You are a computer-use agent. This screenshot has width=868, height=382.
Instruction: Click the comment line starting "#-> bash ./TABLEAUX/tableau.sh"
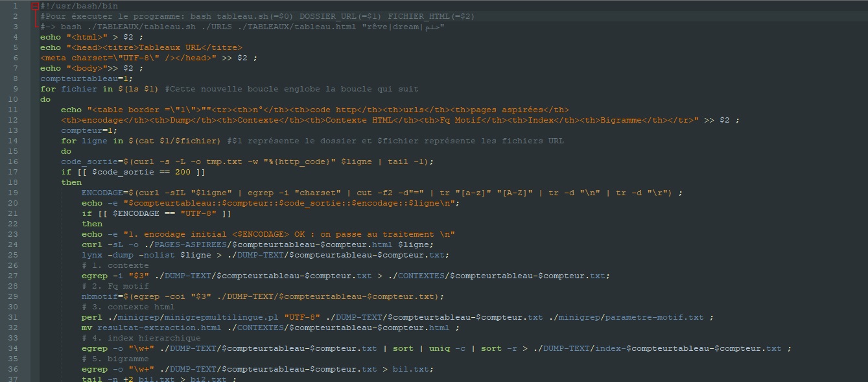pyautogui.click(x=242, y=27)
